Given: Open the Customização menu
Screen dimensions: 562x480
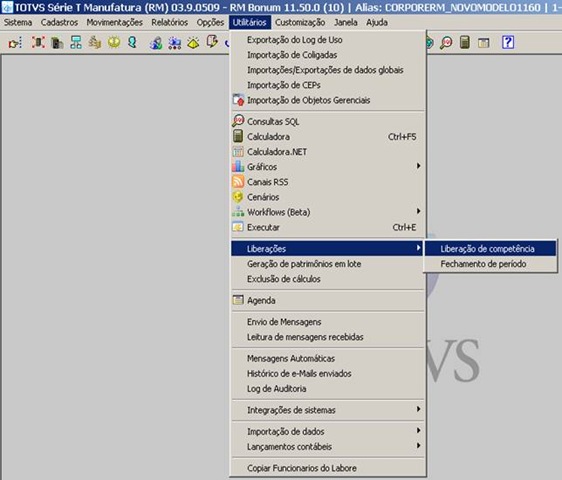Looking at the screenshot, I should coord(300,22).
